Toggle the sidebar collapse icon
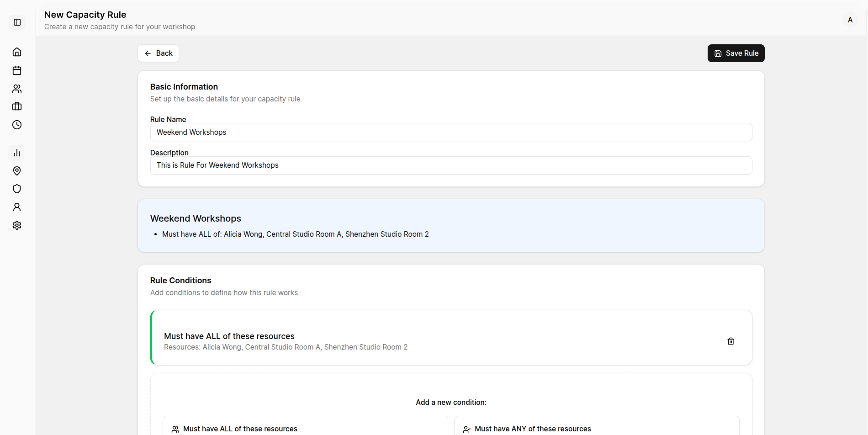The width and height of the screenshot is (868, 435). (x=17, y=21)
